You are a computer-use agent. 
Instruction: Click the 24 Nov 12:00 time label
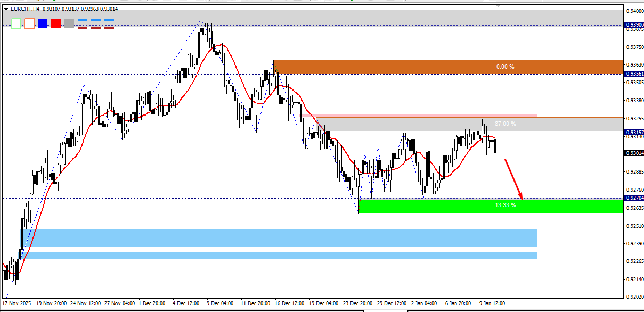86,303
